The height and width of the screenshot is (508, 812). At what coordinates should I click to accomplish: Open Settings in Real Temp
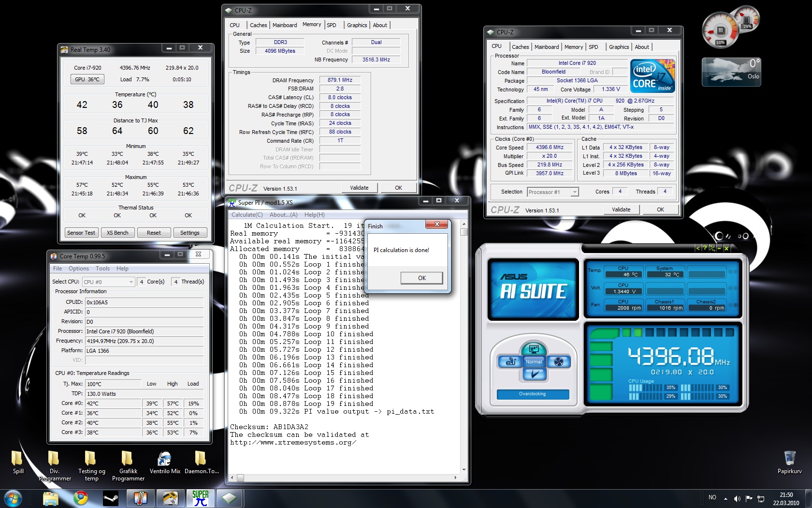190,233
